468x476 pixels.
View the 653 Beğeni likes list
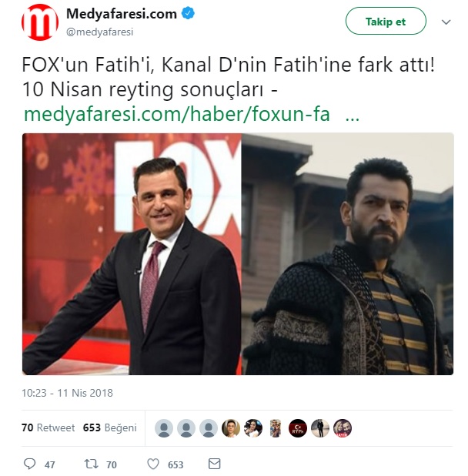[109, 427]
